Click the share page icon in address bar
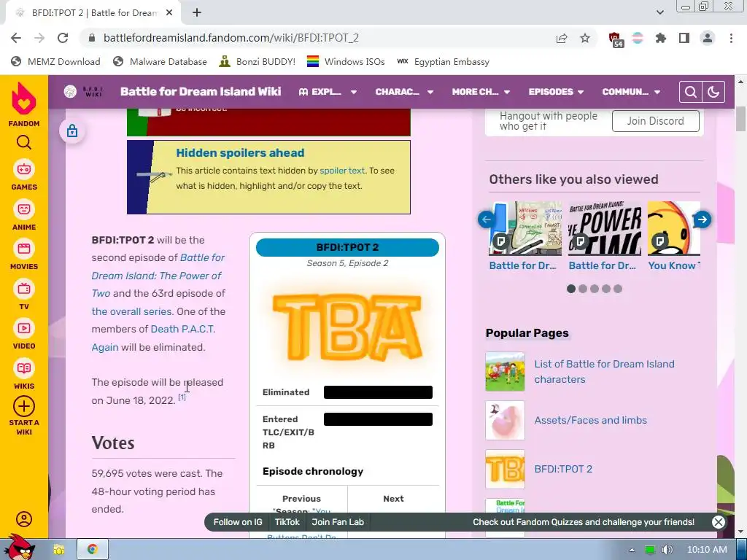Viewport: 747px width, 560px height. point(562,38)
